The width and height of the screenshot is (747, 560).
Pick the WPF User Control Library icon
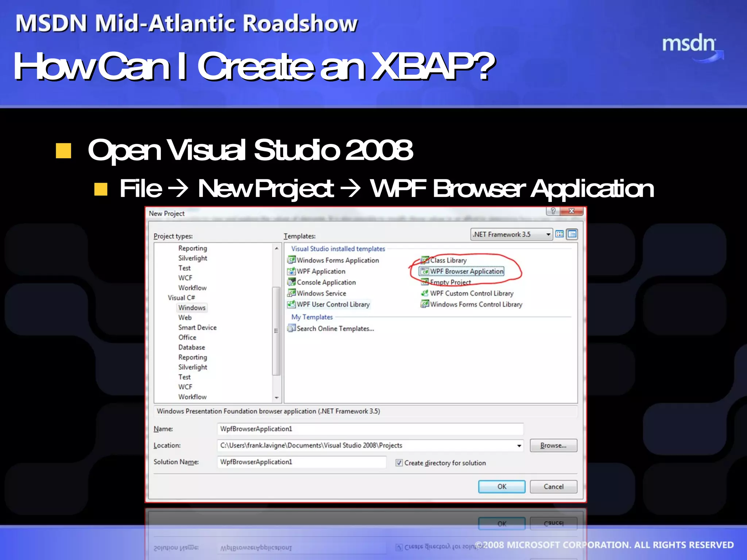point(291,304)
